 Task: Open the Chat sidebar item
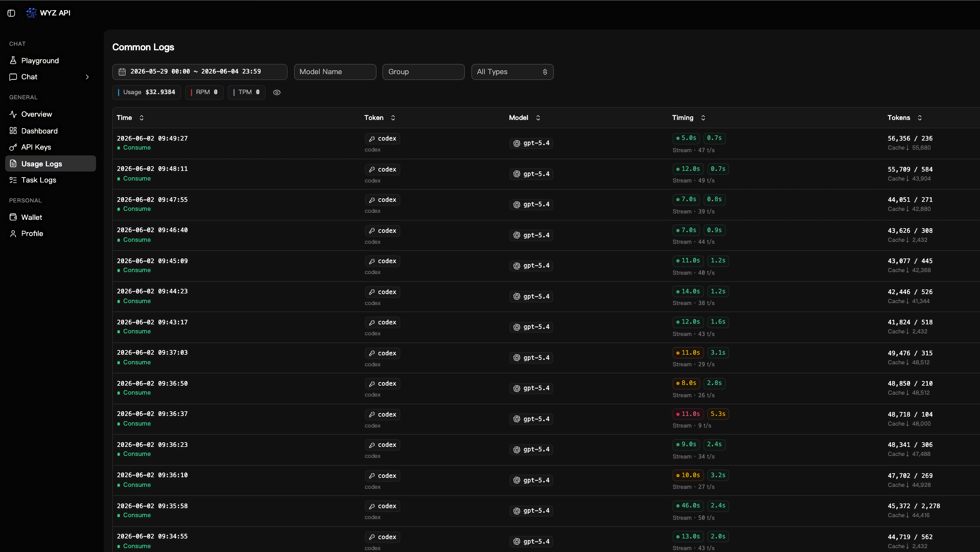click(51, 77)
